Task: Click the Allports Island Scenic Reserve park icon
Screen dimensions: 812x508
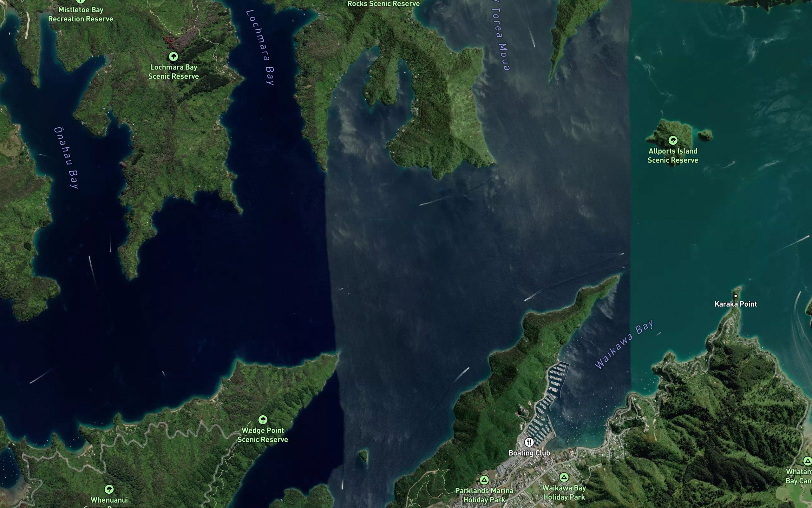Action: click(673, 140)
